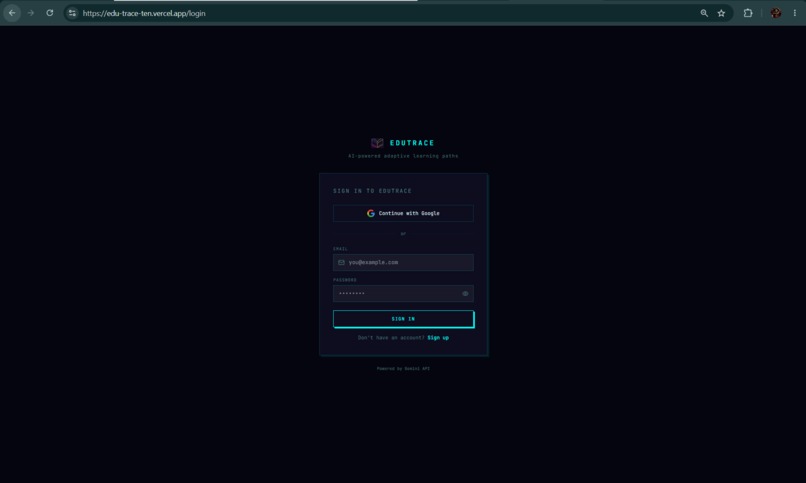Click the 'SIGN IN TO EDUTRACE' heading
The image size is (806, 483).
tap(372, 191)
